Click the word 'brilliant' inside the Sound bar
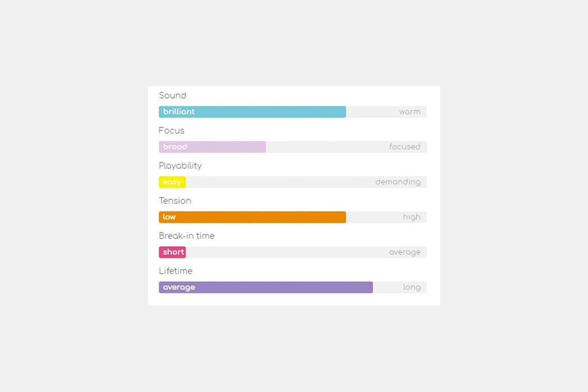 pos(179,112)
